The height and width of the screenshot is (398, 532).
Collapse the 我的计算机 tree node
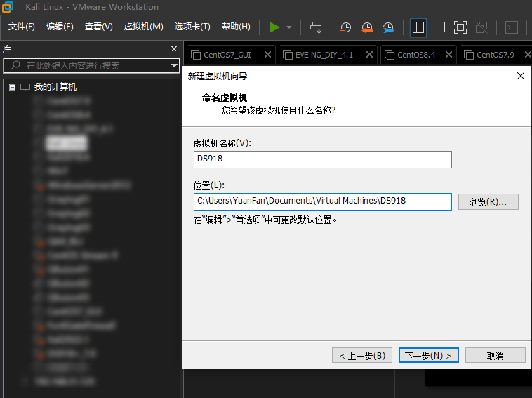tap(12, 87)
